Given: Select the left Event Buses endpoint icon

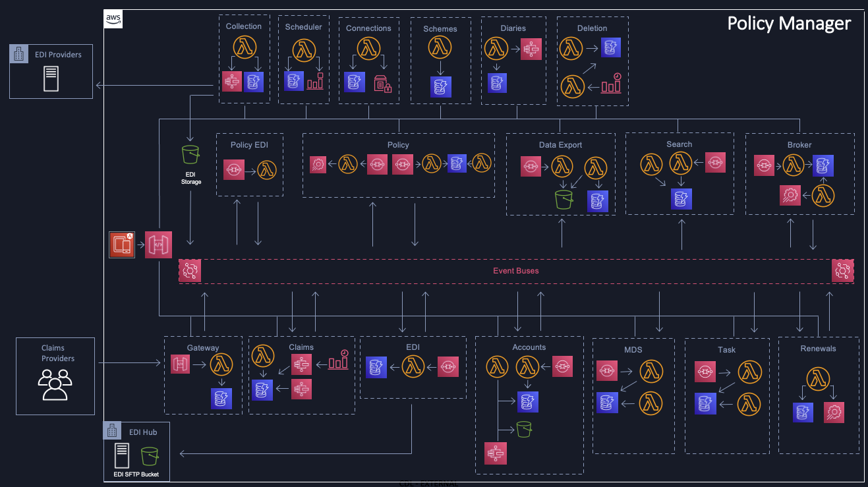Looking at the screenshot, I should tap(190, 271).
